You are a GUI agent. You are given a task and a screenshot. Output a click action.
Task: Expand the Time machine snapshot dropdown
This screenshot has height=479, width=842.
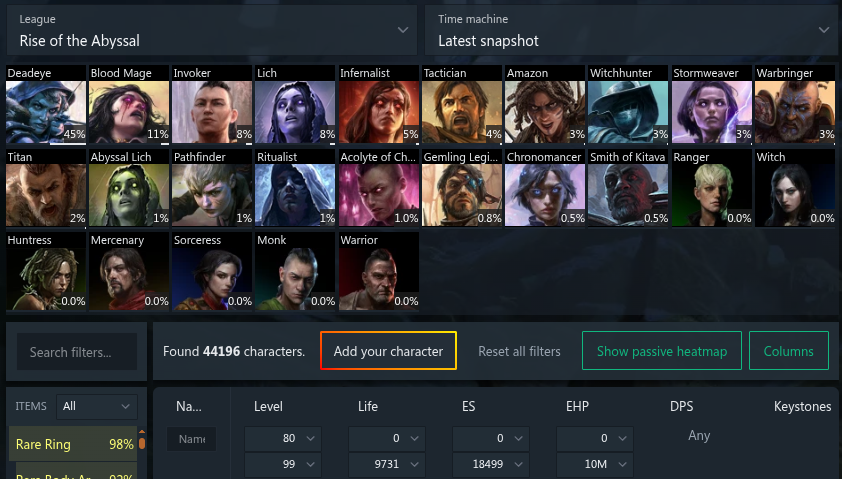[x=632, y=30]
